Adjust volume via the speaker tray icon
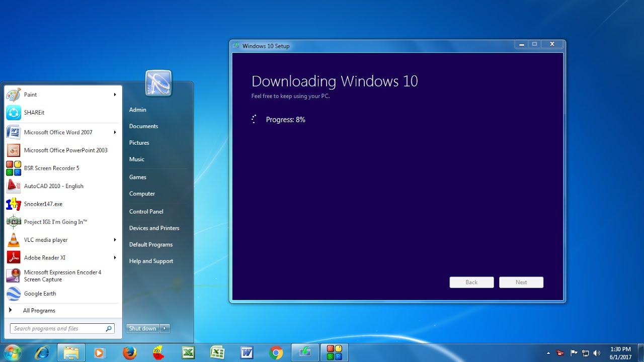 point(597,352)
